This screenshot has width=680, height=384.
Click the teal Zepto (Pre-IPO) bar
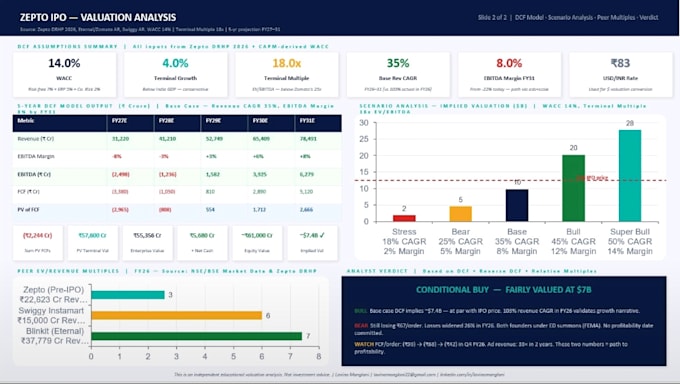[x=128, y=295]
